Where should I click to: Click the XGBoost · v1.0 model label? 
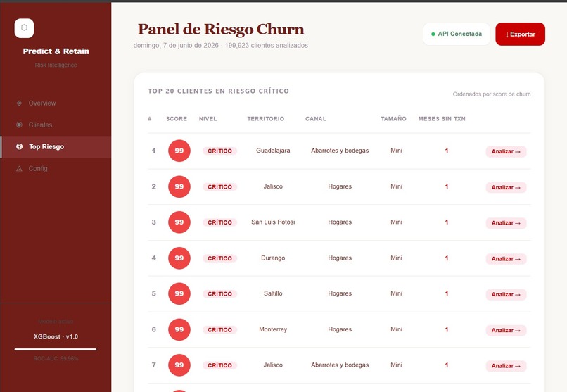56,336
